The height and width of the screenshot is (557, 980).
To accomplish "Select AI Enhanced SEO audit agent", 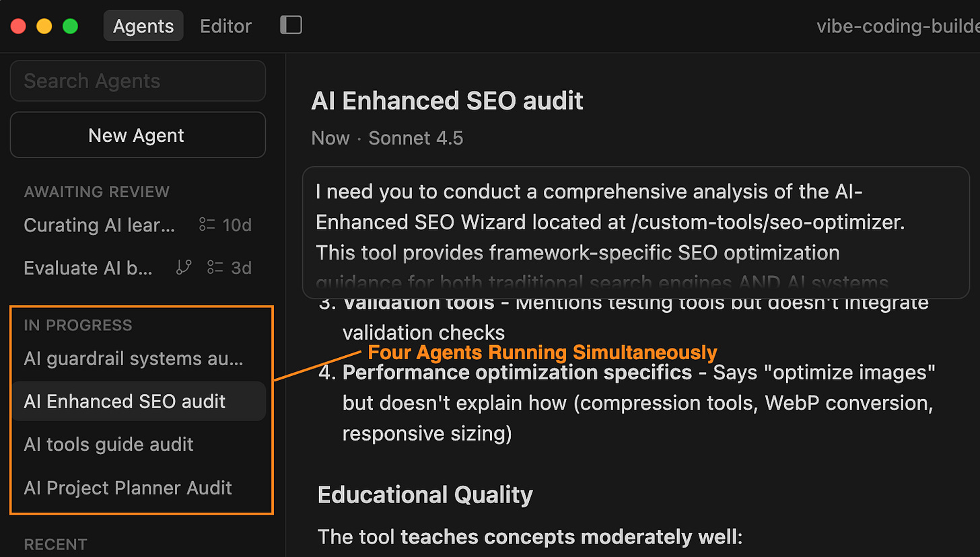I will (x=137, y=401).
